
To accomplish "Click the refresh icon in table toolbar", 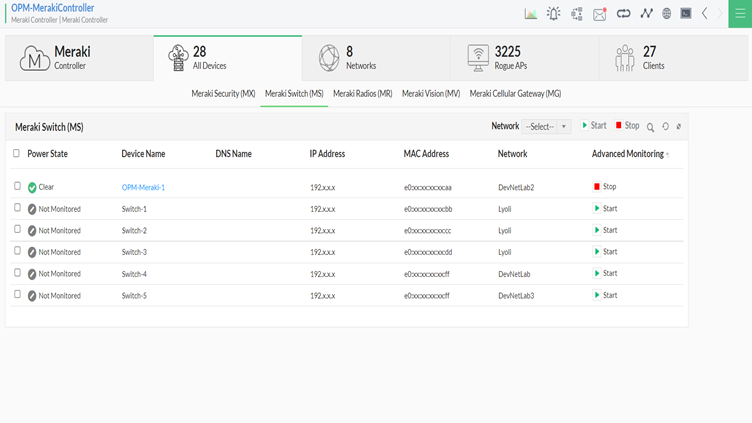I will 665,127.
